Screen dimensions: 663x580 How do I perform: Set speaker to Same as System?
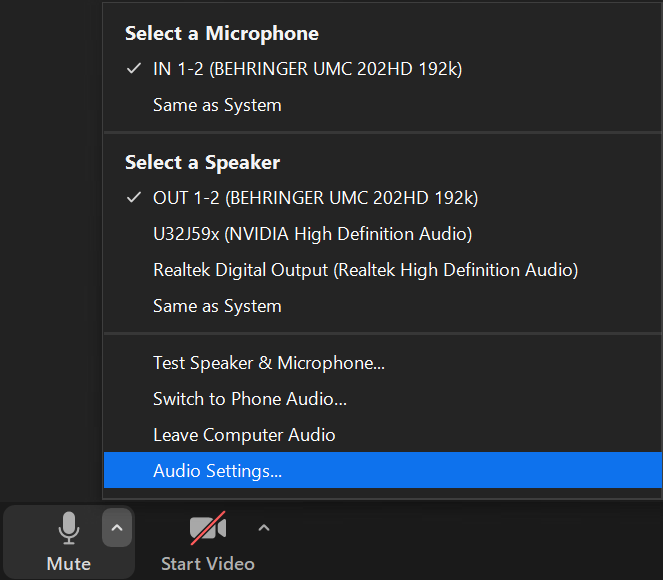(217, 306)
